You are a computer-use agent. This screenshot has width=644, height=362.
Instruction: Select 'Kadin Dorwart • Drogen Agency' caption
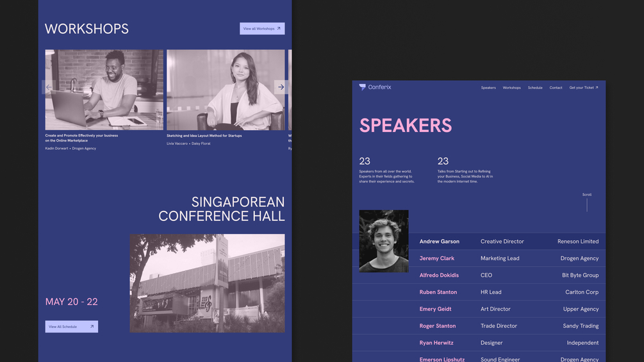(x=70, y=148)
